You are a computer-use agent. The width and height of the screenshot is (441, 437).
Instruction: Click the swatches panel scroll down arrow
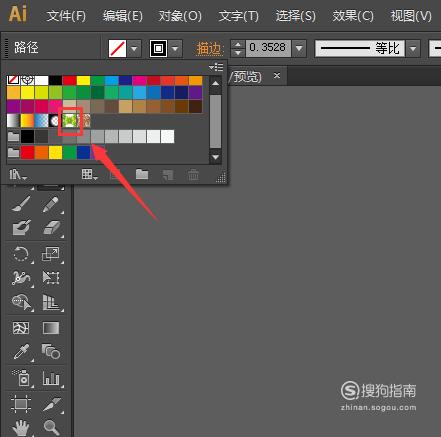tap(215, 157)
